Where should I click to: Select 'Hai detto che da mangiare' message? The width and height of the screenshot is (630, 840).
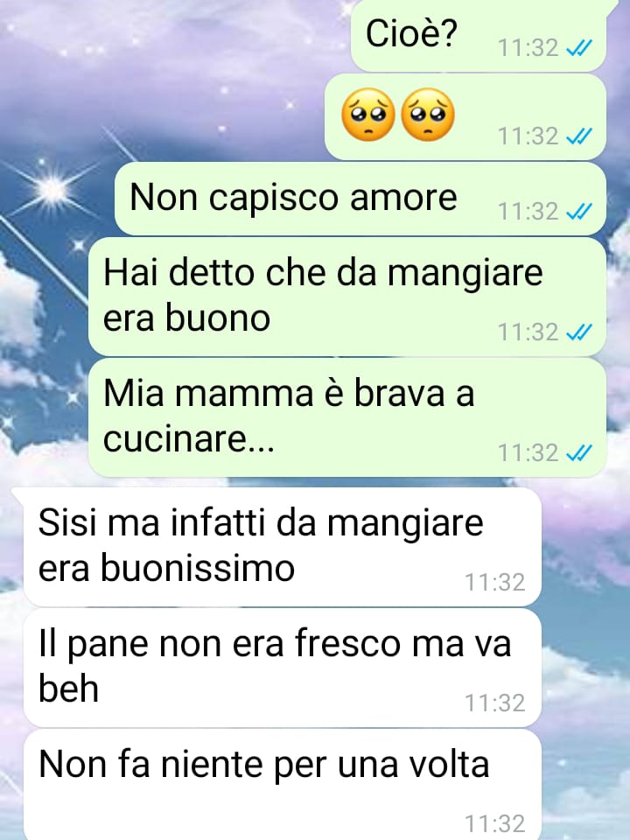pyautogui.click(x=347, y=297)
